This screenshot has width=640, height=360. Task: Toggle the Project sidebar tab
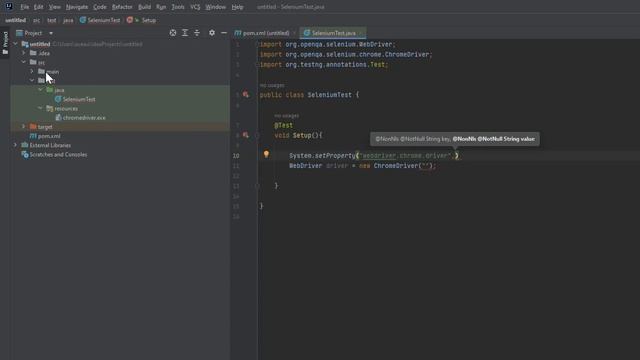pyautogui.click(x=5, y=43)
